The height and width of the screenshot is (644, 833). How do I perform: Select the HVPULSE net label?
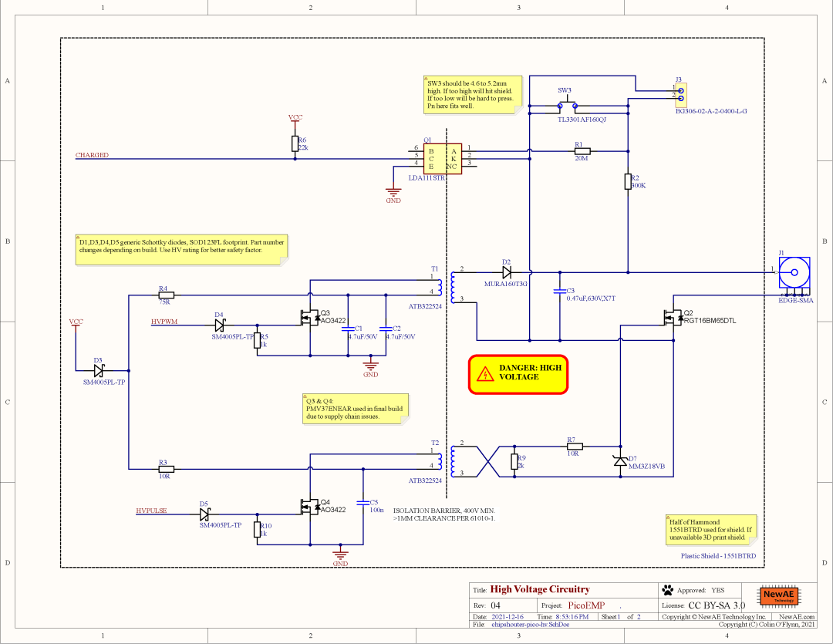151,511
